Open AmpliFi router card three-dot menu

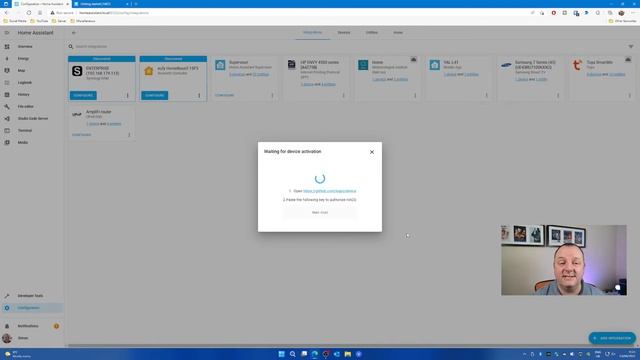(x=129, y=135)
